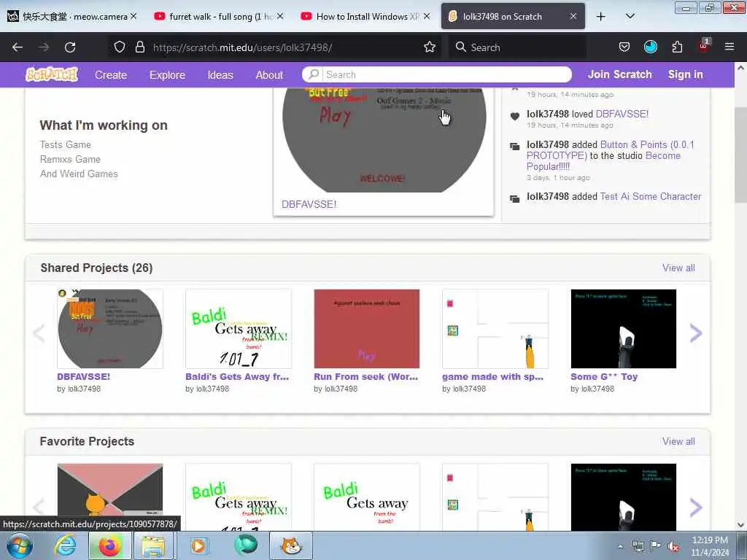
Task: Next arrow for Favorite Projects carousel
Action: 695,507
